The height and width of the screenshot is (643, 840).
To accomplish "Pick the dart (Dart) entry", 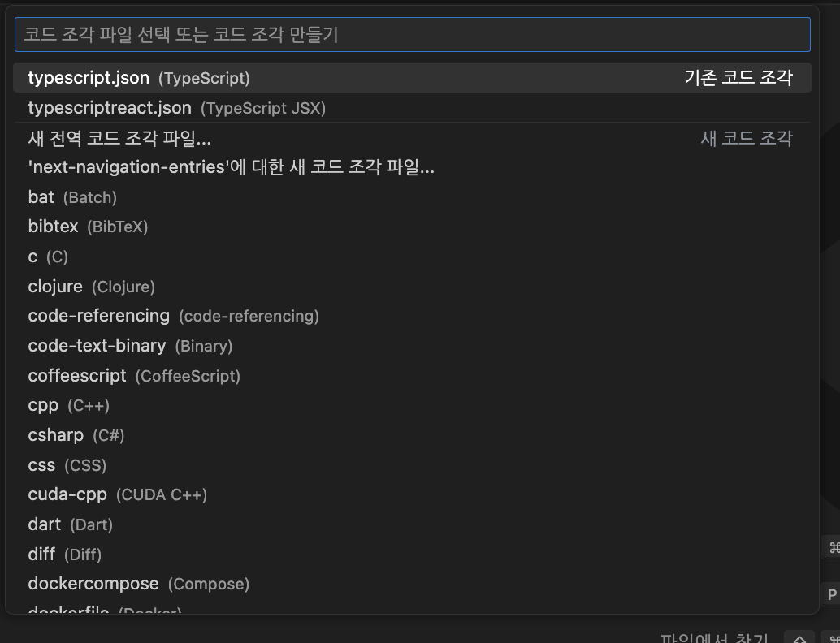I will [x=412, y=524].
